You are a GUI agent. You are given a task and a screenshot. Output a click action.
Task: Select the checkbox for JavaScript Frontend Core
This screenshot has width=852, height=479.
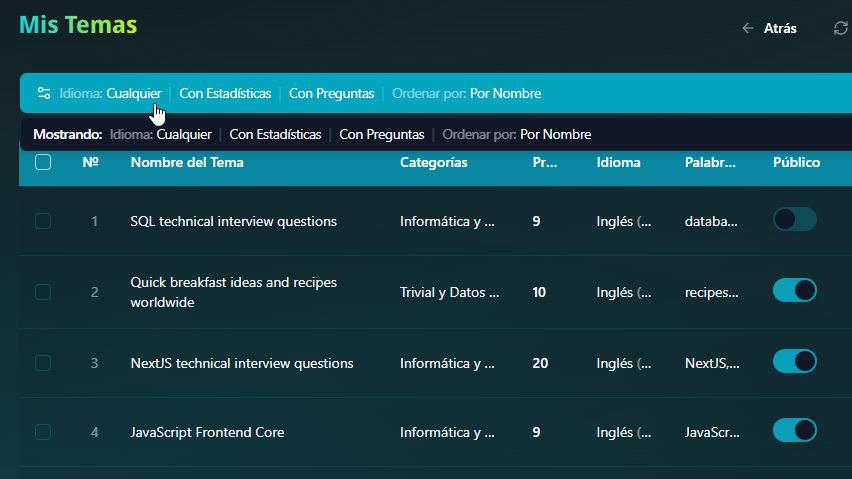pos(43,432)
